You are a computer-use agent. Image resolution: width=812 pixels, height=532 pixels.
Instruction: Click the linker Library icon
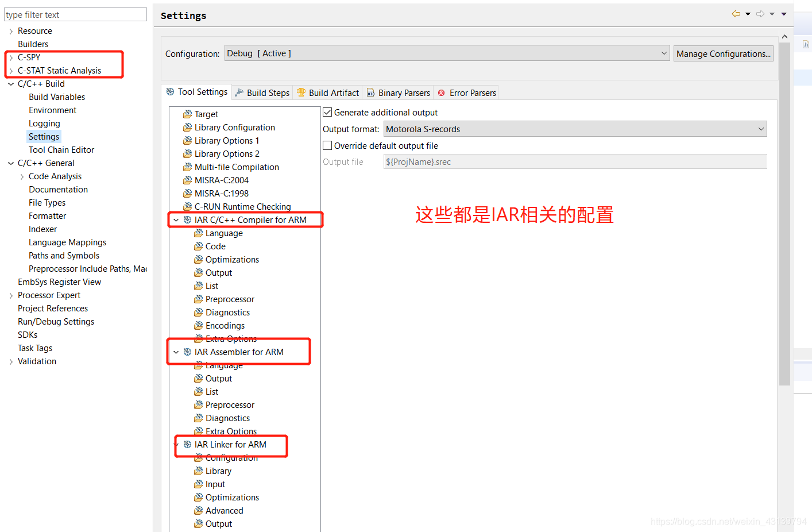(198, 471)
